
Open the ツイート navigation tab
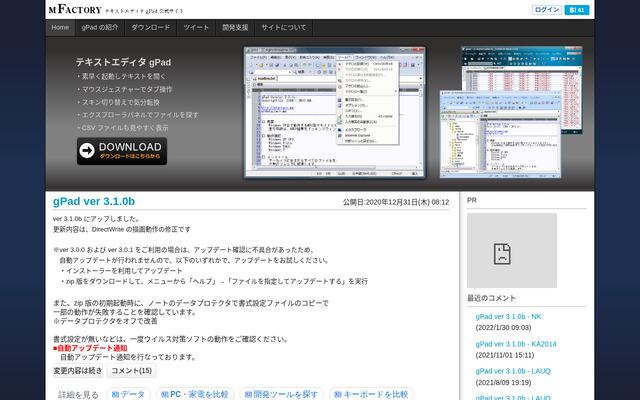(x=196, y=28)
